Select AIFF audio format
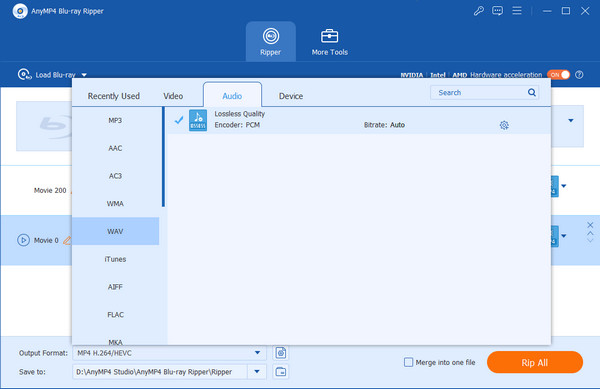This screenshot has height=389, width=600. pos(115,287)
